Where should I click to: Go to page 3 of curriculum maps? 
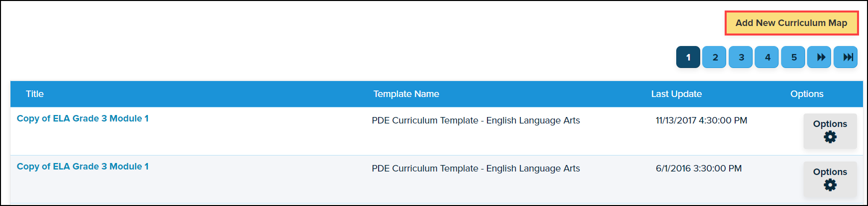click(741, 57)
